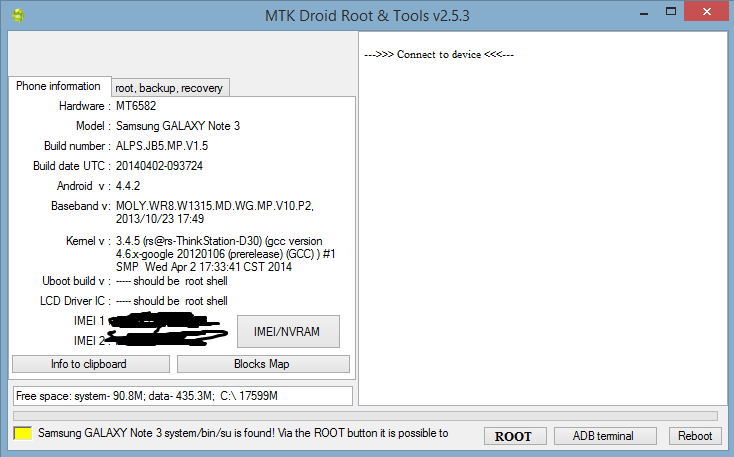This screenshot has height=457, width=734.
Task: Copy details with Info to clipboard
Action: pyautogui.click(x=90, y=364)
